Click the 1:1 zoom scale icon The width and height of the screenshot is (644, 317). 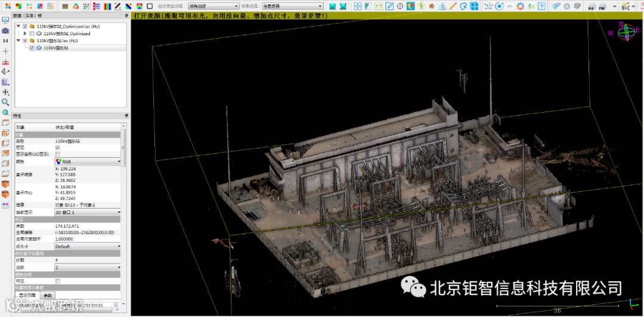point(5,41)
